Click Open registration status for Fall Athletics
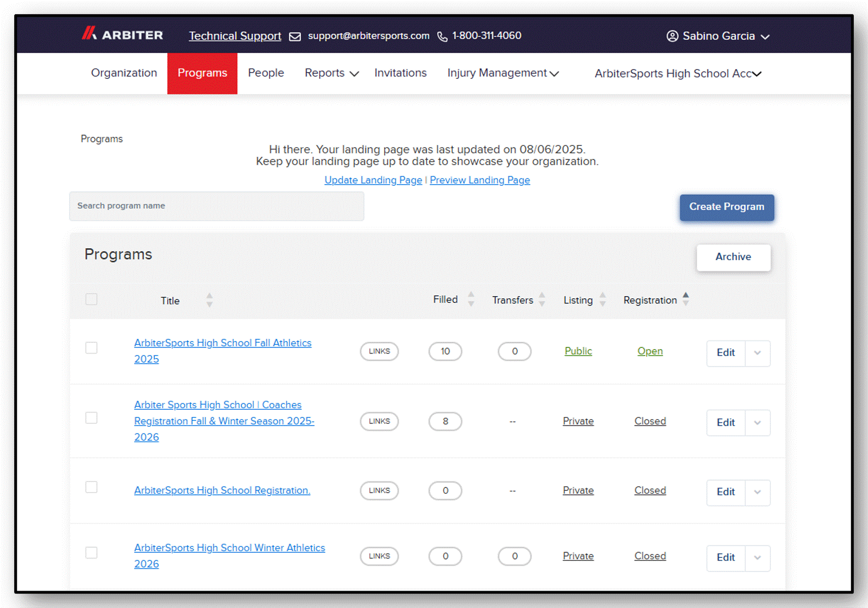868x608 pixels. pos(650,351)
